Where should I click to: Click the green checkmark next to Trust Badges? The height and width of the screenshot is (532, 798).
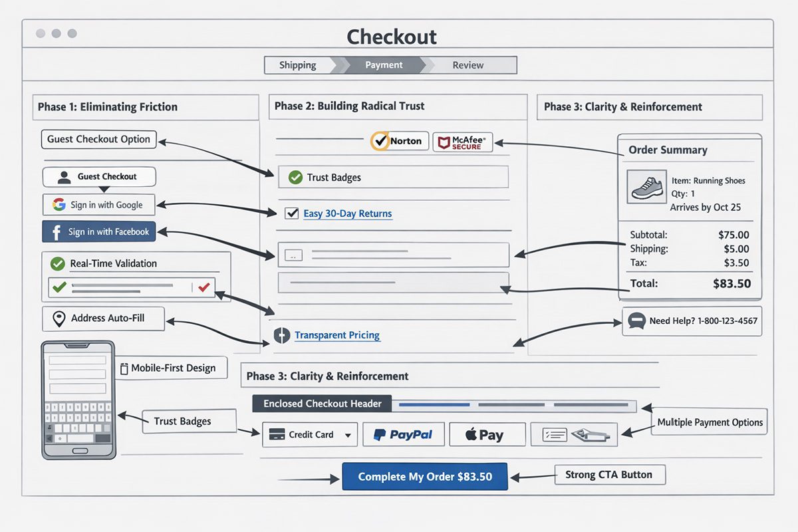click(295, 178)
